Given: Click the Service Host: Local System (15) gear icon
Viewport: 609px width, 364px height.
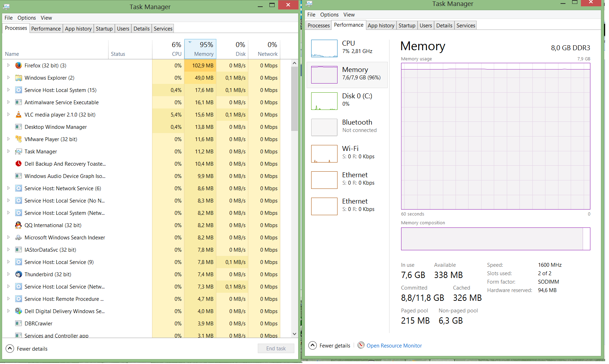Looking at the screenshot, I should (19, 90).
